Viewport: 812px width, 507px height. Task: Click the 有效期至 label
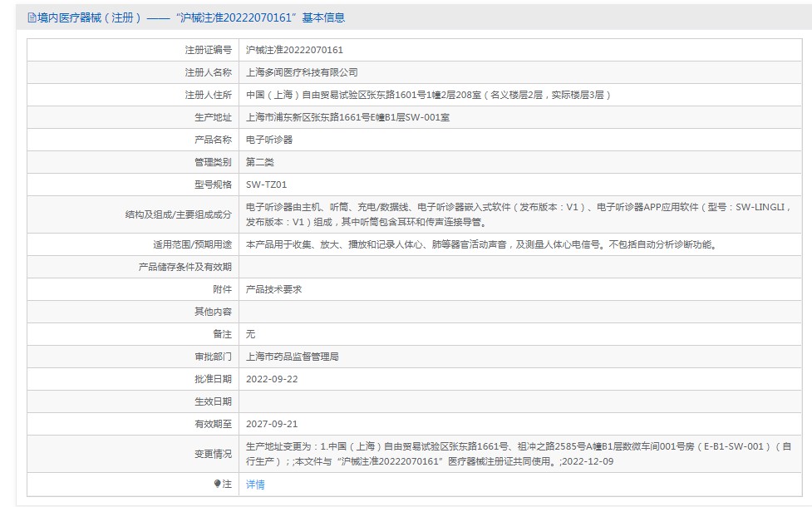[x=213, y=424]
